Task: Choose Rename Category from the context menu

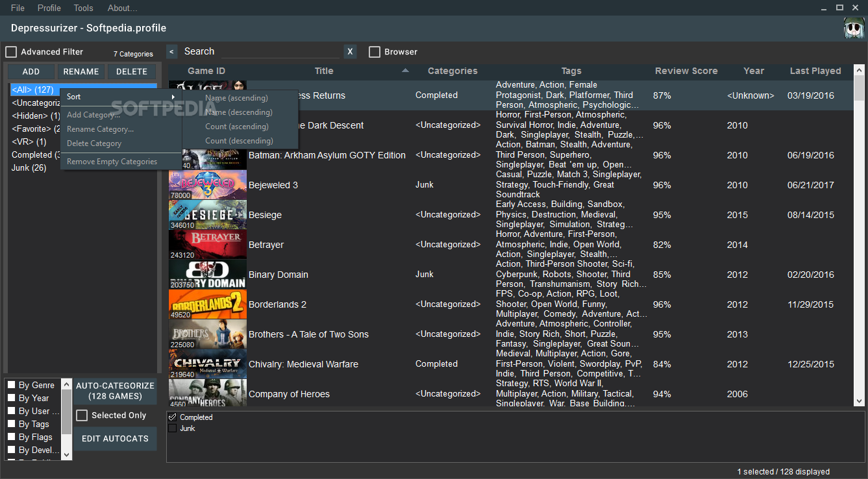Action: pos(121,129)
